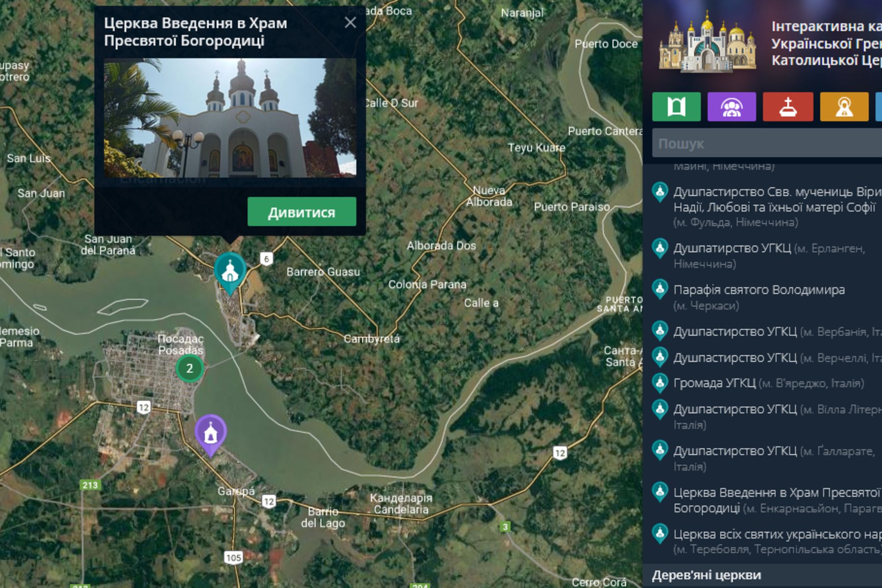882x588 pixels.
Task: Close the church info popup
Action: (351, 22)
